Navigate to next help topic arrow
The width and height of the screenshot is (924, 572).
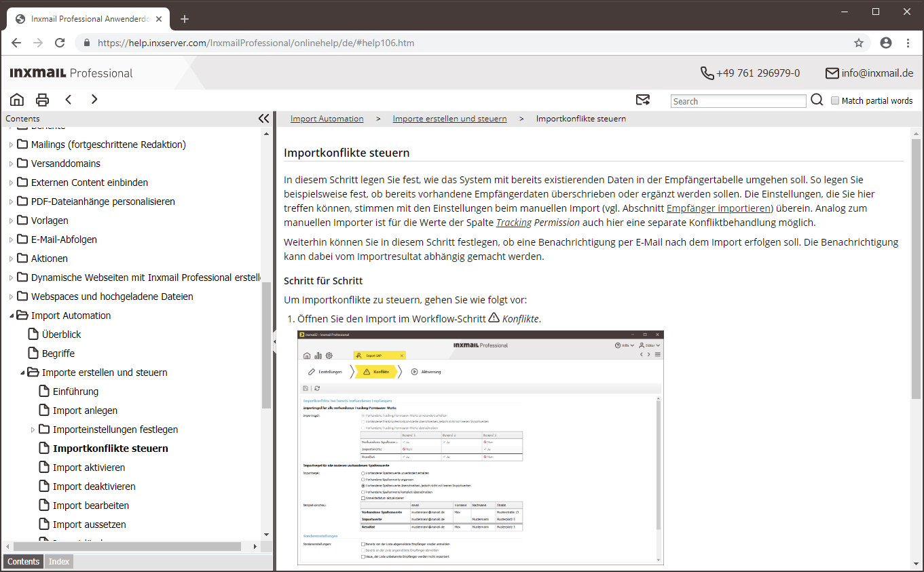pos(94,100)
